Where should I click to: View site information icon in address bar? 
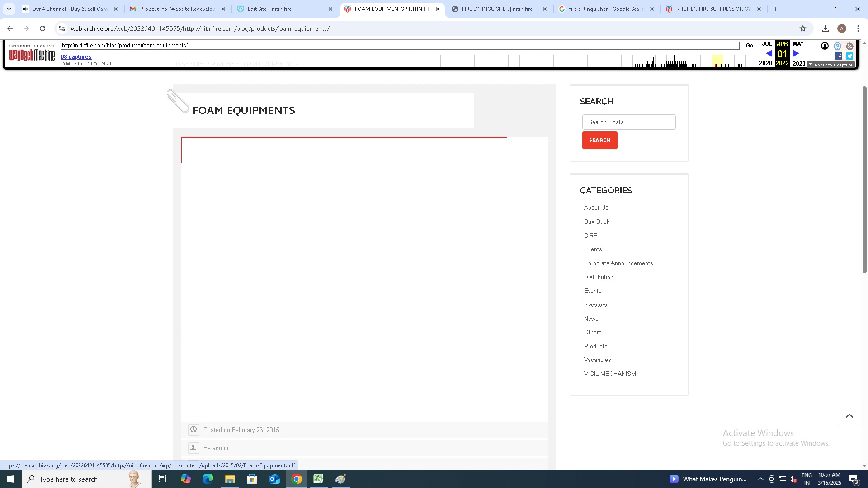click(62, 28)
